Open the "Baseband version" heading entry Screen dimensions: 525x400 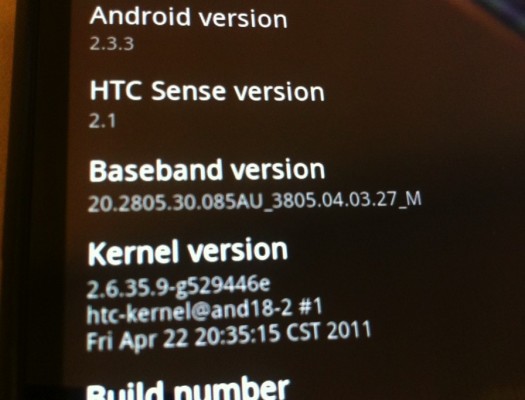coord(207,171)
